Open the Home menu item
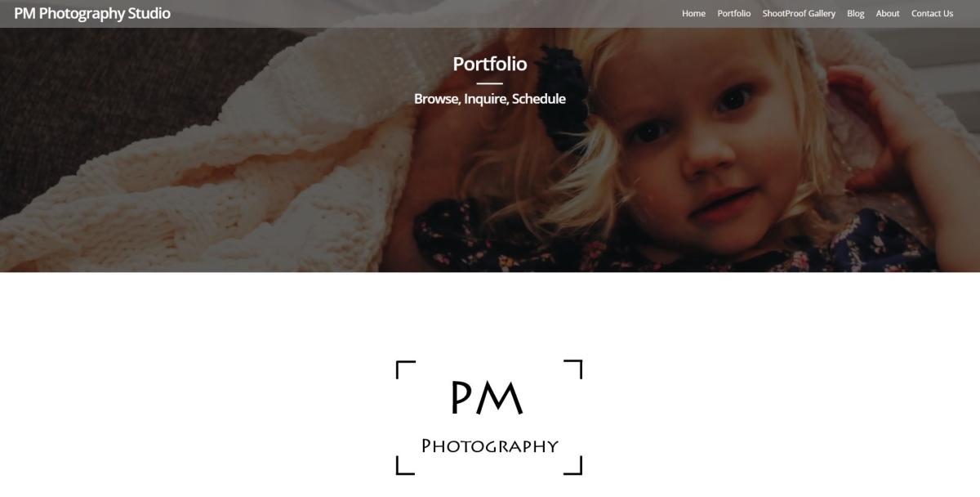Screen dimensions: 980x497 (693, 13)
